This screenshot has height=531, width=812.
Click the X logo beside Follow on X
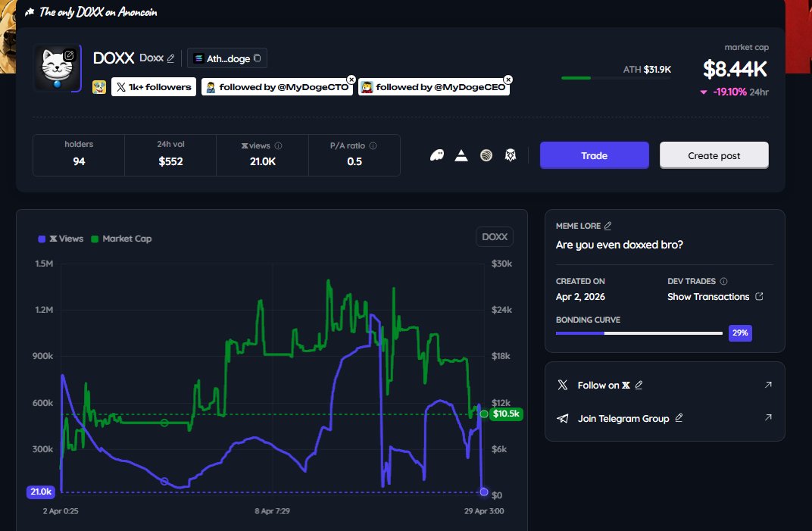pyautogui.click(x=562, y=385)
